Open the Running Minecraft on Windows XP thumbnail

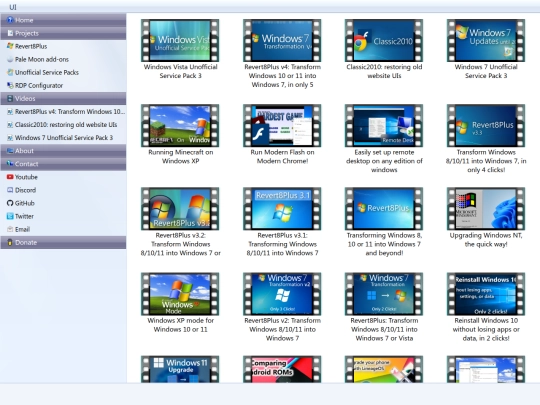[180, 126]
